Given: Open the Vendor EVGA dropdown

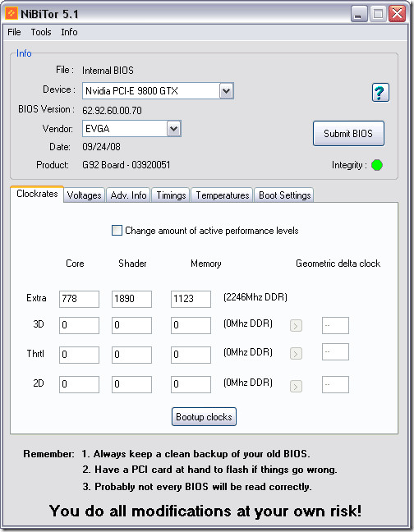Looking at the screenshot, I should pos(173,129).
